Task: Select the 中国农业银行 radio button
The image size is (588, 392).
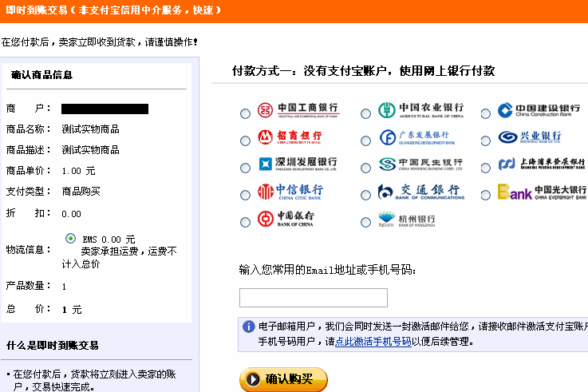Action: click(365, 113)
